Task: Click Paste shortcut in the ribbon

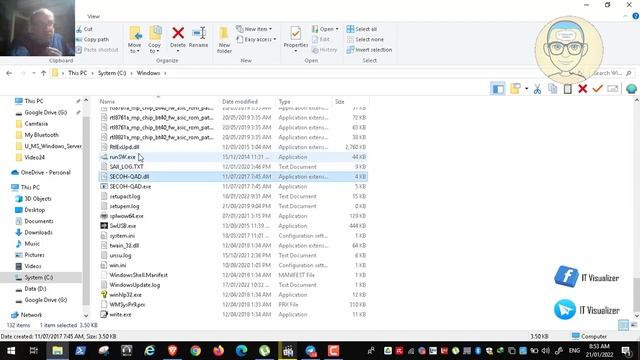Action: 97,49
